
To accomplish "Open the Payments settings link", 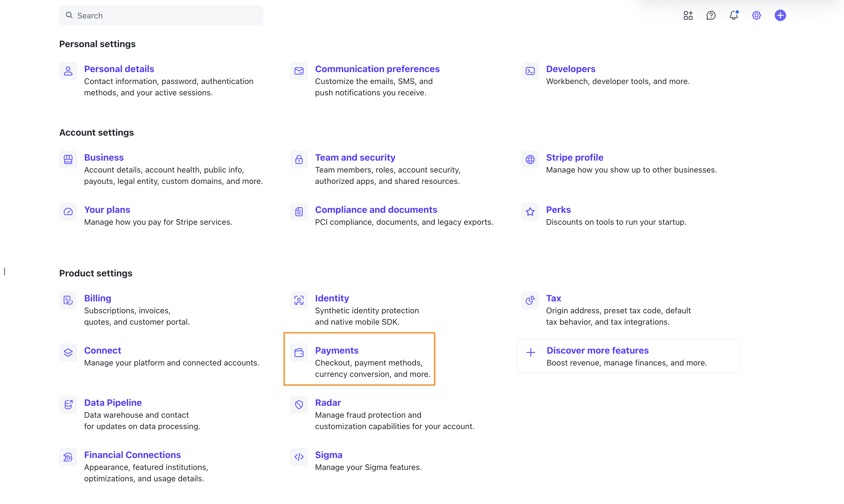I will point(336,350).
